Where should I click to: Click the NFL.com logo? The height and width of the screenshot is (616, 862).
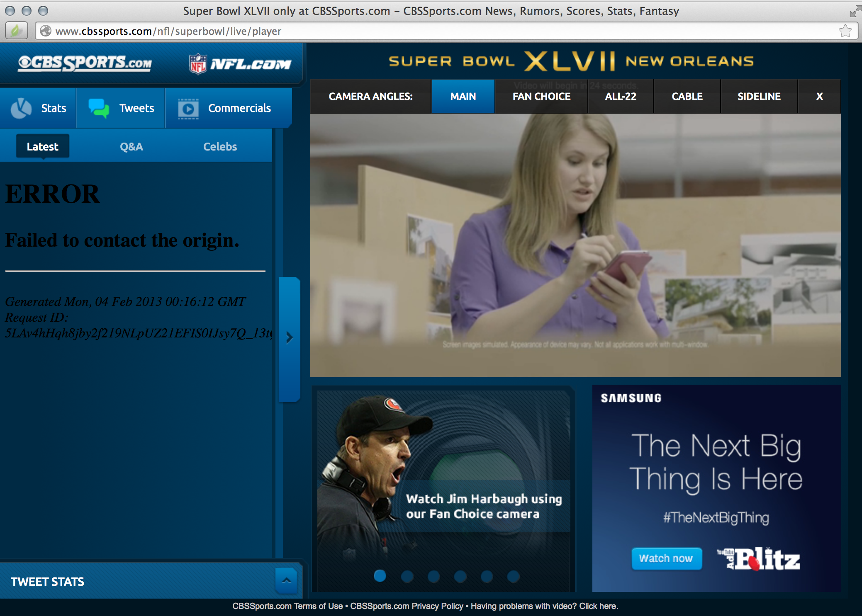(x=240, y=64)
